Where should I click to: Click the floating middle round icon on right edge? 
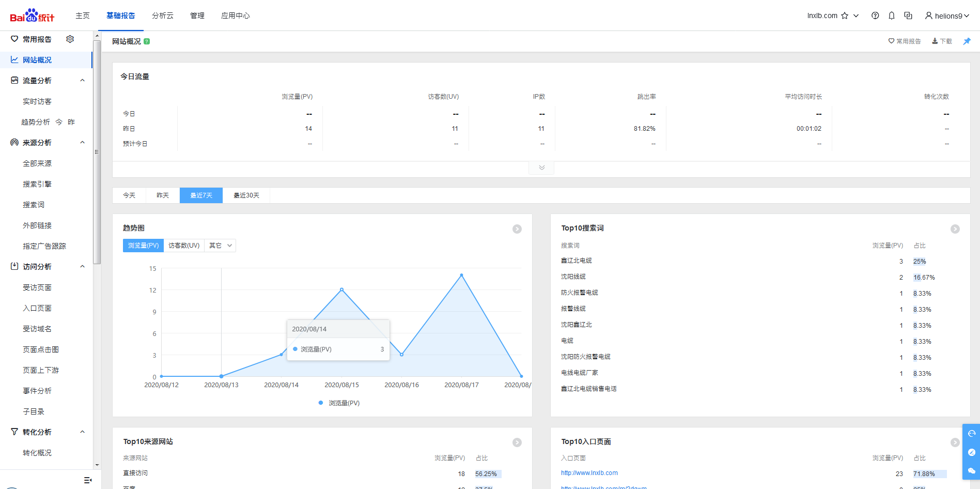(971, 452)
